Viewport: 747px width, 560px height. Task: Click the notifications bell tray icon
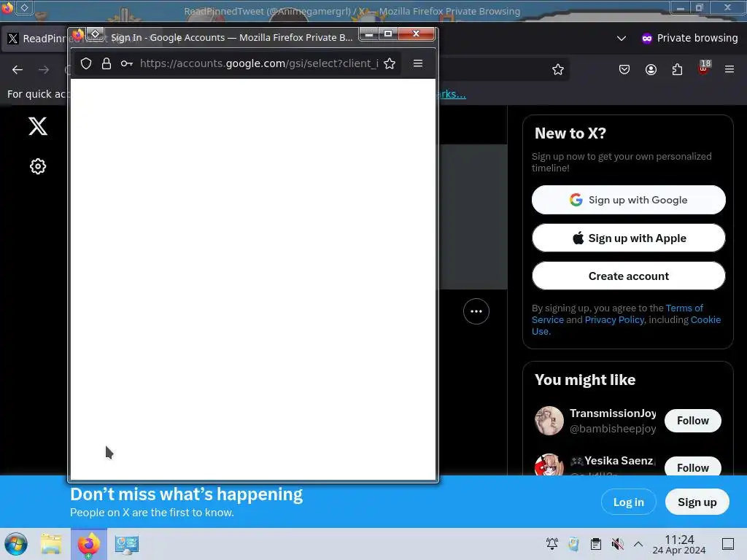(x=552, y=544)
